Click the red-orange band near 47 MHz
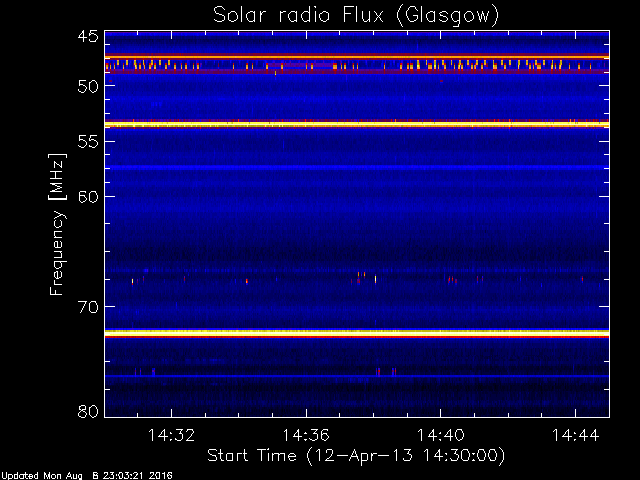 coord(357,56)
